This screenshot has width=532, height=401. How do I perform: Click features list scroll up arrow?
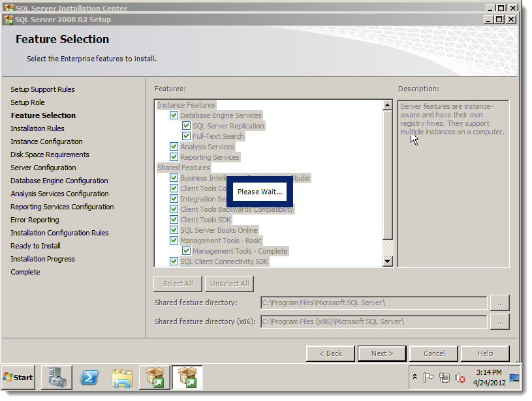(388, 105)
